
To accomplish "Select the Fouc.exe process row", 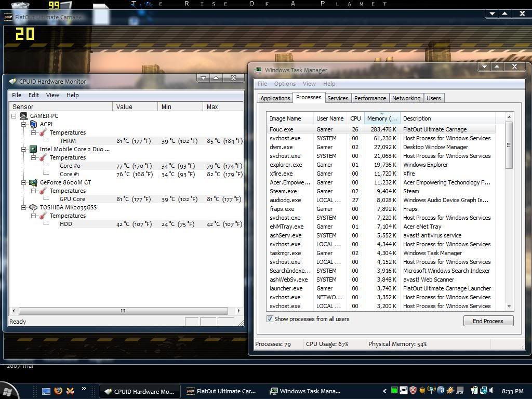I will [x=381, y=129].
